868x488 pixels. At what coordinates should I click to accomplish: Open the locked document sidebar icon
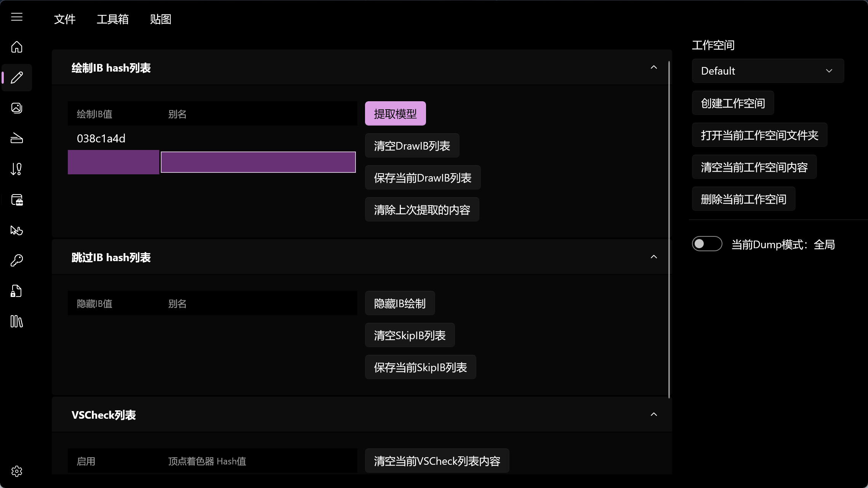coord(17,291)
